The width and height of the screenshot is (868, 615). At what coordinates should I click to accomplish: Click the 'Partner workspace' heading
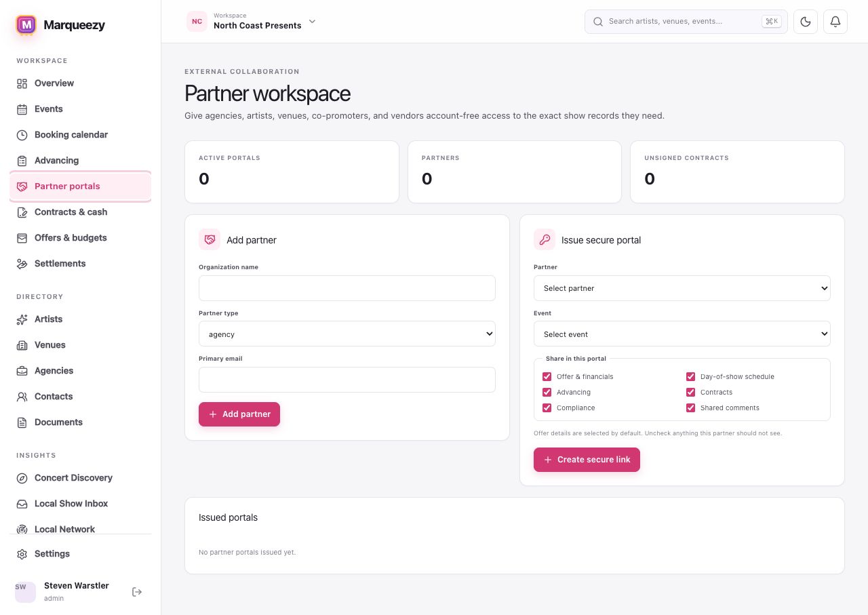click(267, 94)
